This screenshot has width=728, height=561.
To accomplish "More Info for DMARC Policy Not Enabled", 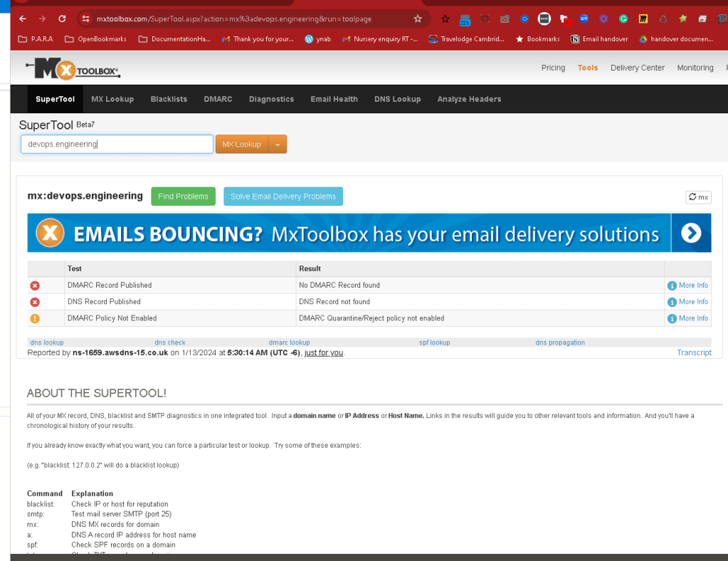I will (688, 318).
